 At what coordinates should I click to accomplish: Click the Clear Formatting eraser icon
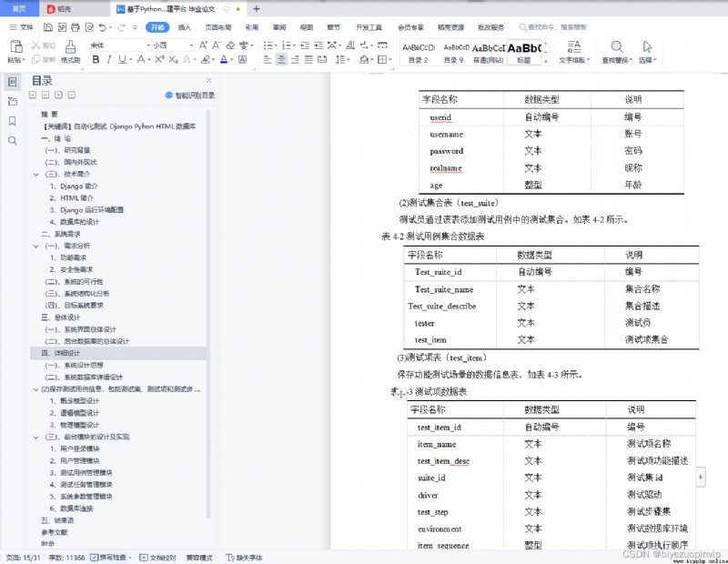pyautogui.click(x=230, y=45)
